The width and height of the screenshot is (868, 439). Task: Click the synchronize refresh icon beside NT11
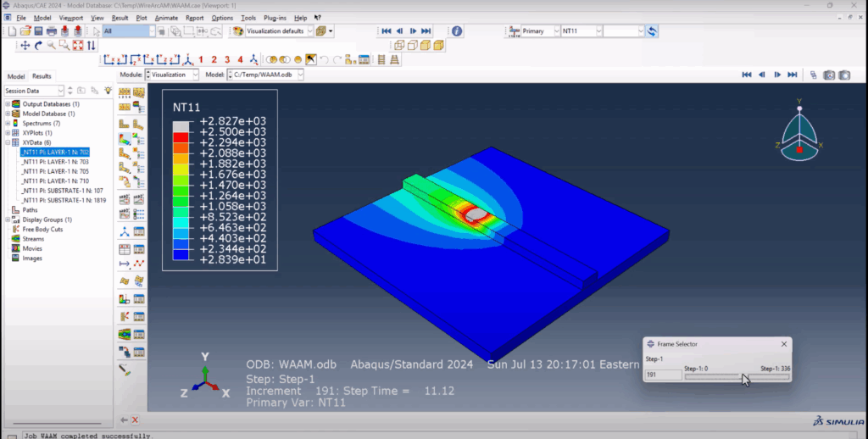click(652, 31)
